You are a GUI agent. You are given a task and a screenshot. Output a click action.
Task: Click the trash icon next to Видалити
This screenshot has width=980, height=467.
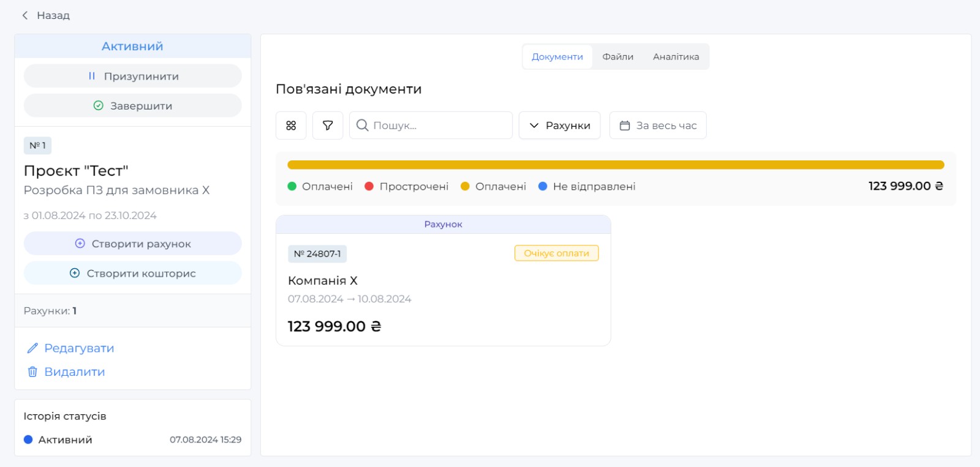(x=32, y=372)
